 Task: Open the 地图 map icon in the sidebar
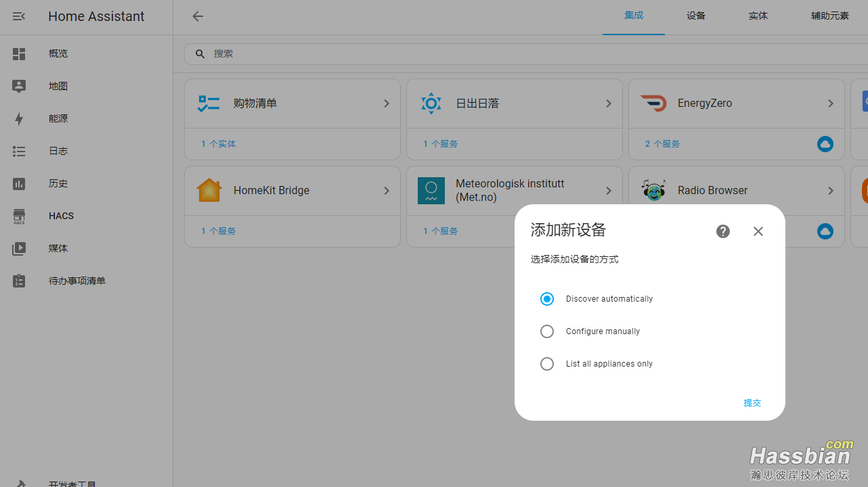(19, 87)
